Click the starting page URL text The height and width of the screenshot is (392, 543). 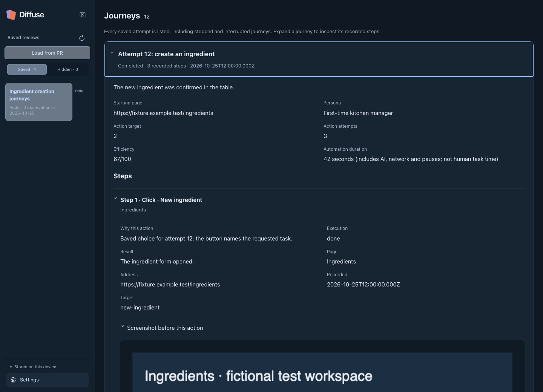[163, 113]
